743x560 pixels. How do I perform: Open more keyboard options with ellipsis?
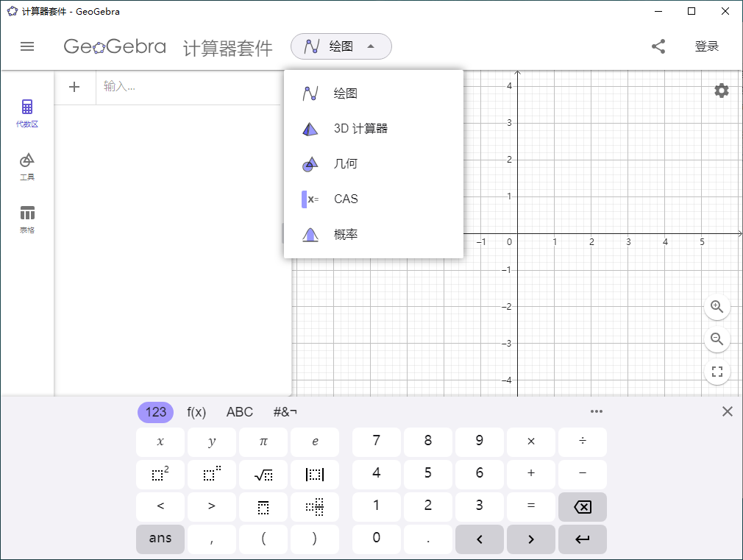click(597, 411)
